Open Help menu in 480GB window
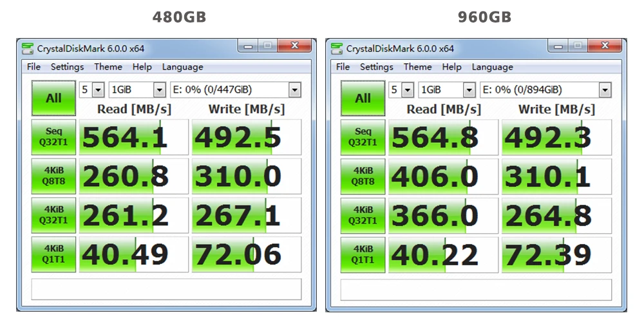 tap(142, 67)
